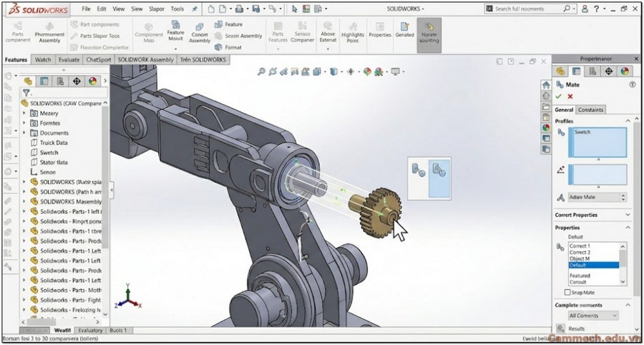
Task: Click the Format ribbon item
Action: point(228,47)
